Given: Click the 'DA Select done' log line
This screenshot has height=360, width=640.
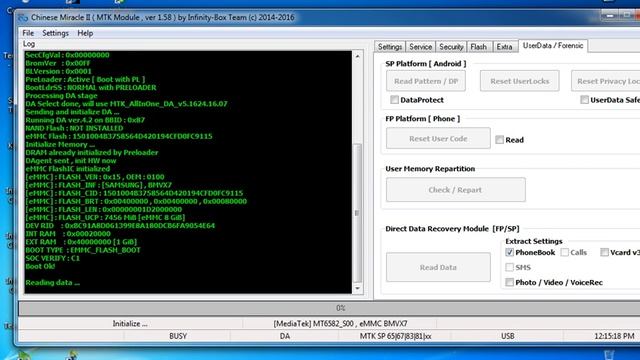Looking at the screenshot, I should click(127, 104).
